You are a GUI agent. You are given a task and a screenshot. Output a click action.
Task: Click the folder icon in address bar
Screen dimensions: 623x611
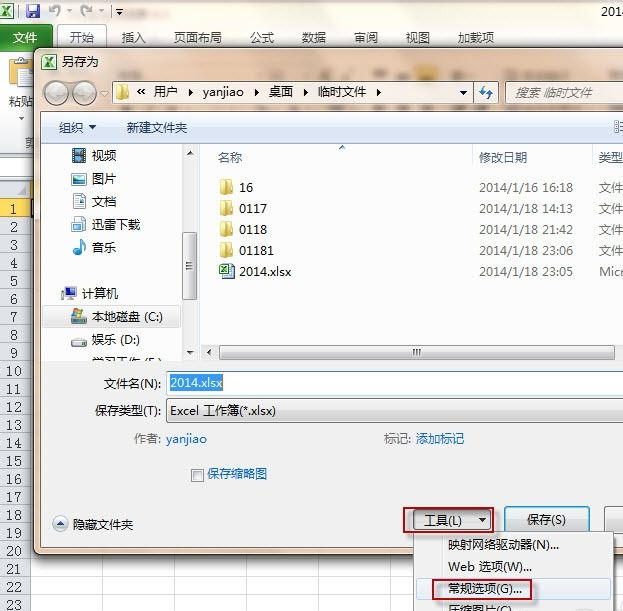[122, 93]
